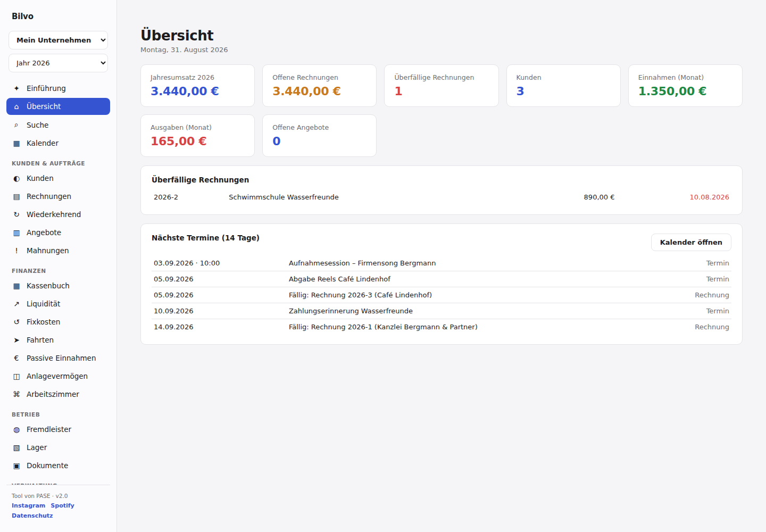Image resolution: width=766 pixels, height=532 pixels.
Task: Open the Instagram link
Action: pos(29,505)
